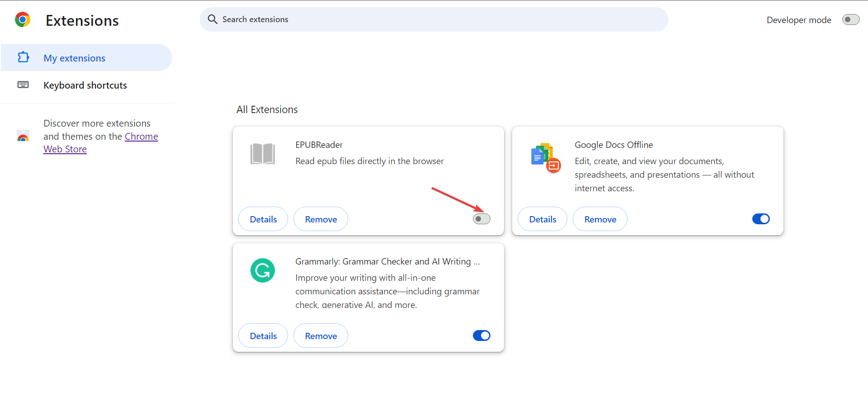Disable the Google Docs Offline toggle
Viewport: 868px width, 397px height.
tap(761, 219)
